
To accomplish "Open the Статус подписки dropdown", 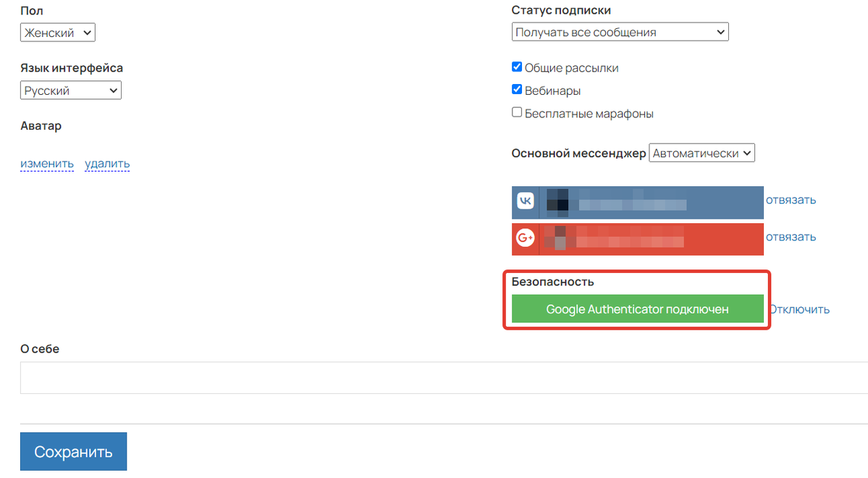I will click(620, 33).
